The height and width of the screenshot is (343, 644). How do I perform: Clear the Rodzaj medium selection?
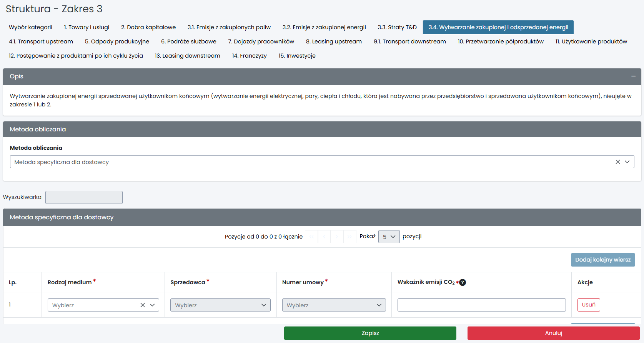click(x=143, y=305)
